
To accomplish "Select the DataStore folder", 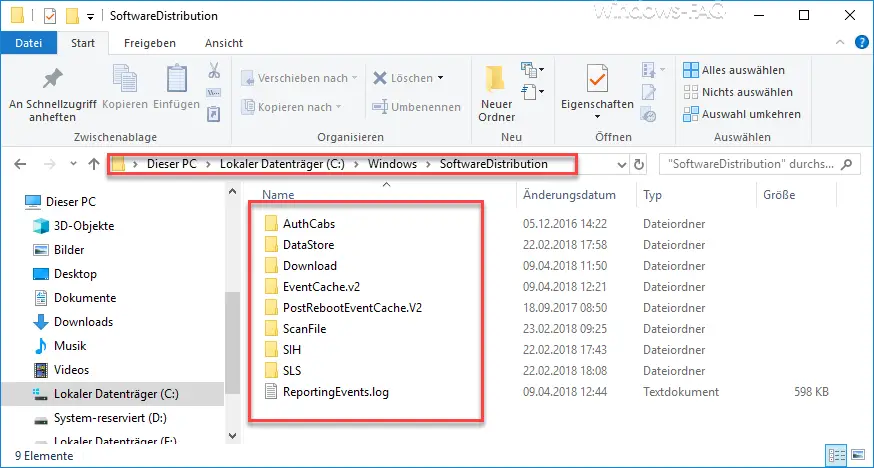I will pos(308,245).
